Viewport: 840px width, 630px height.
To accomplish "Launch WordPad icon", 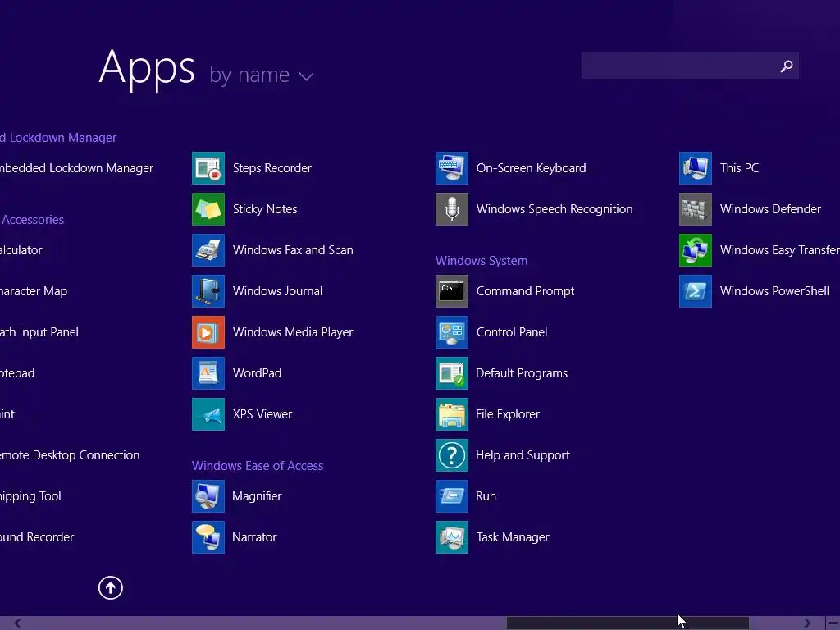I will click(x=208, y=373).
